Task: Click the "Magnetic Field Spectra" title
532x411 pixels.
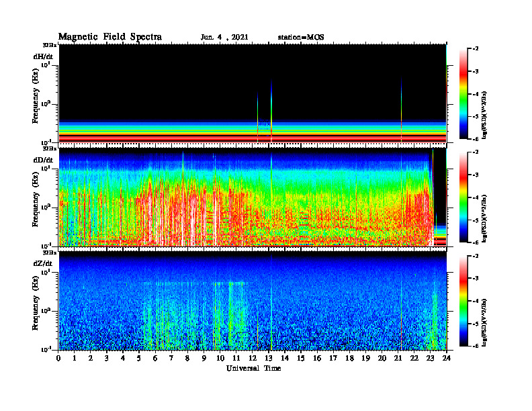Action: click(110, 37)
